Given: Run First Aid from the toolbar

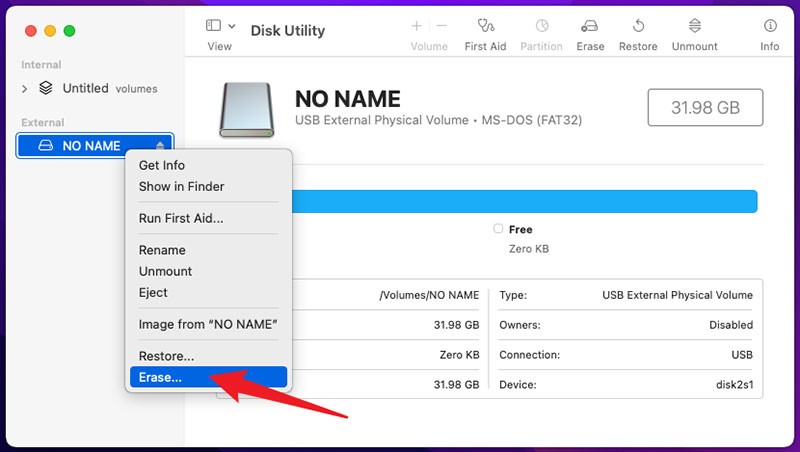Looking at the screenshot, I should click(485, 26).
